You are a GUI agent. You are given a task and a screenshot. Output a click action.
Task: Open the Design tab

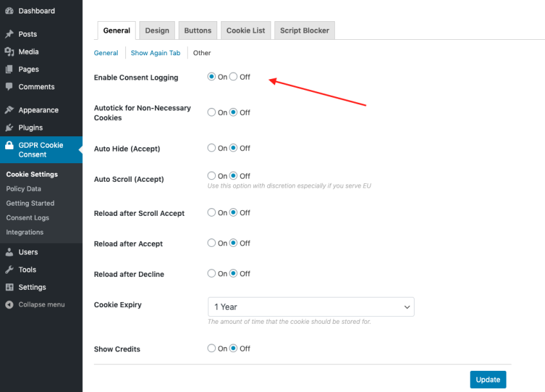click(157, 30)
